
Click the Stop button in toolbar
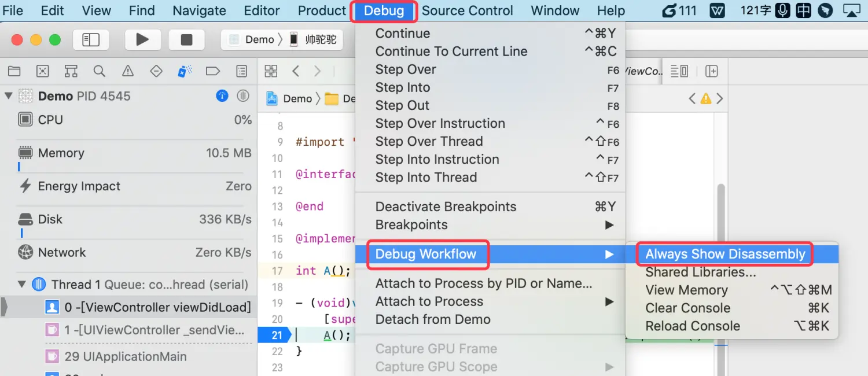coord(186,39)
